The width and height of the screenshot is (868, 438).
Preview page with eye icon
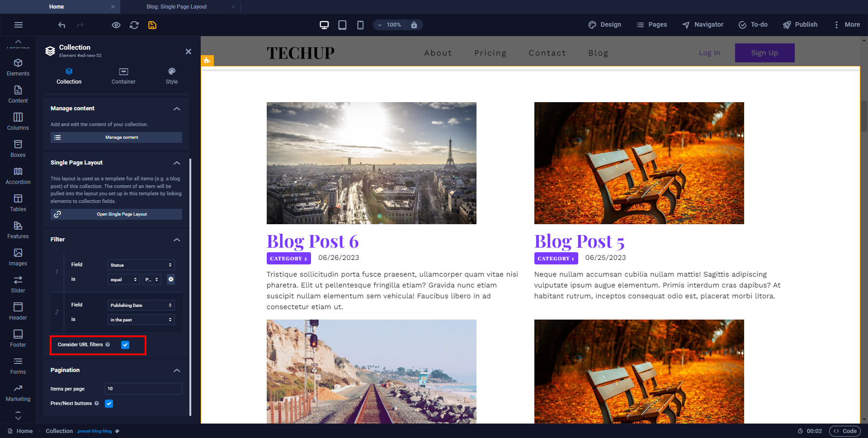(x=116, y=25)
